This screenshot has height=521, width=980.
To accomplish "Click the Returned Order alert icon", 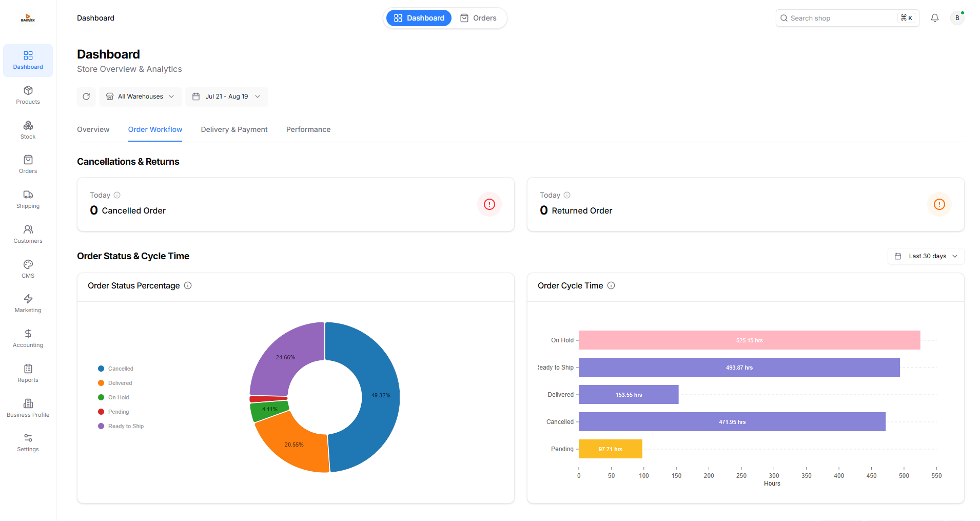I will [939, 204].
